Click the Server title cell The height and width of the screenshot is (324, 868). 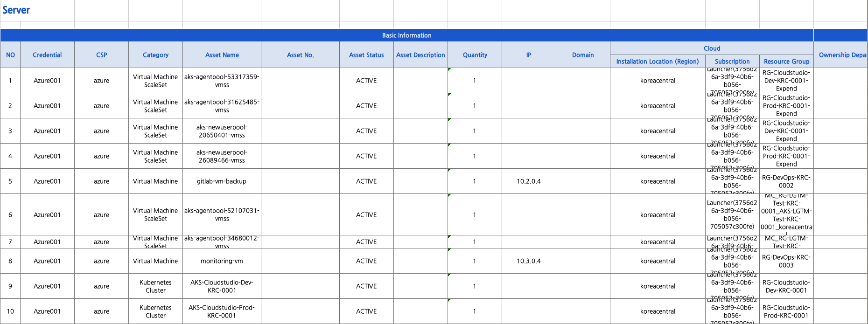click(17, 10)
